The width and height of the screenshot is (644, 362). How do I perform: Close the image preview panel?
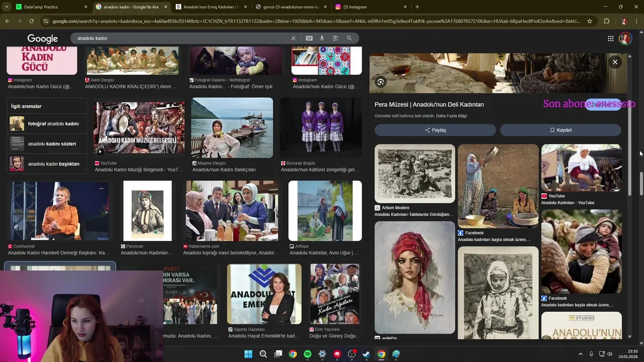(x=615, y=62)
